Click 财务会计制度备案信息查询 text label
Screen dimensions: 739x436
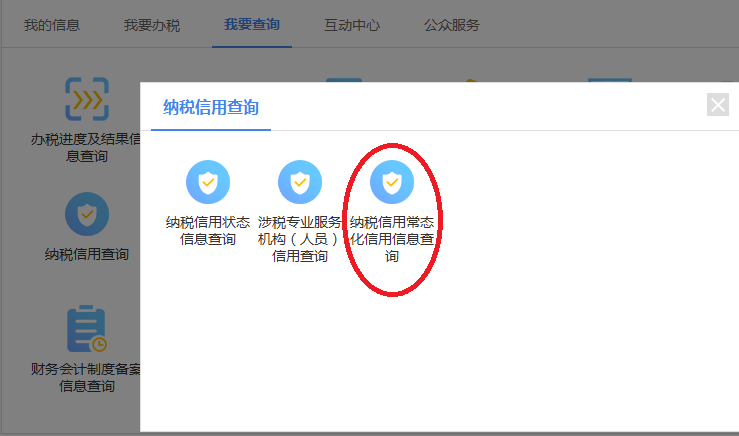[86, 378]
